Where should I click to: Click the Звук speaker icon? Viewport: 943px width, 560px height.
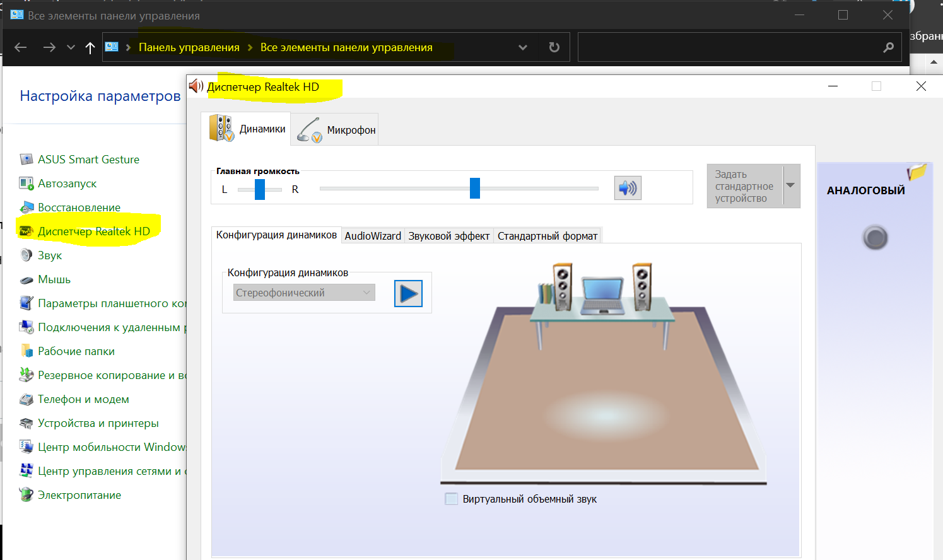26,255
